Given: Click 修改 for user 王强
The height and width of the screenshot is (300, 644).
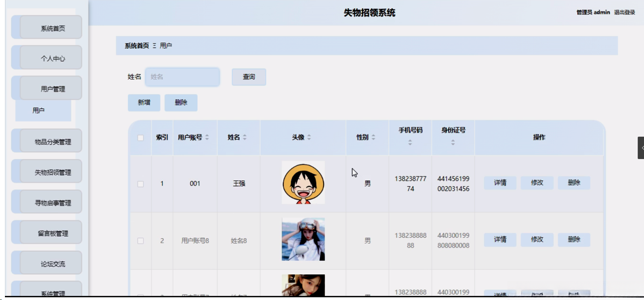Looking at the screenshot, I should 537,183.
